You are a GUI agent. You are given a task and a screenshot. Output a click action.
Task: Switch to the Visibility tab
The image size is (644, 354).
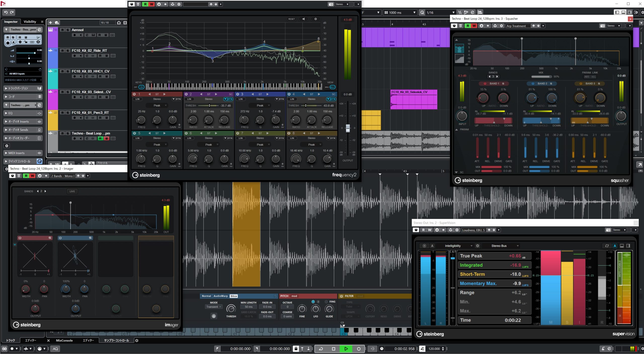pyautogui.click(x=30, y=22)
